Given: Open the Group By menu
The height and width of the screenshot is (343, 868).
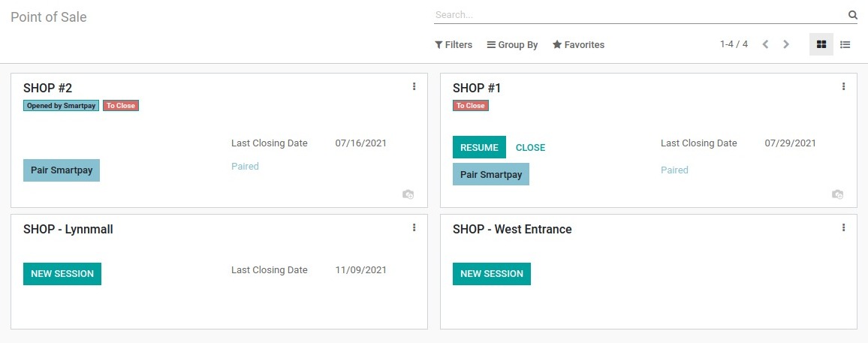Looking at the screenshot, I should (512, 45).
